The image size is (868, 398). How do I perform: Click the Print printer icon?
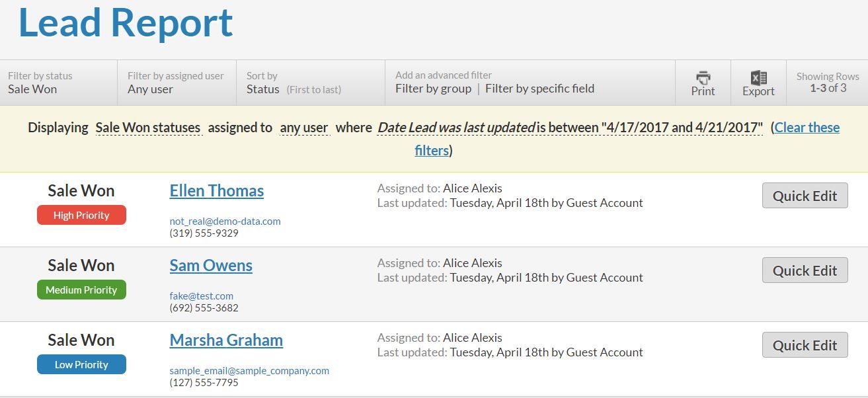[x=703, y=77]
